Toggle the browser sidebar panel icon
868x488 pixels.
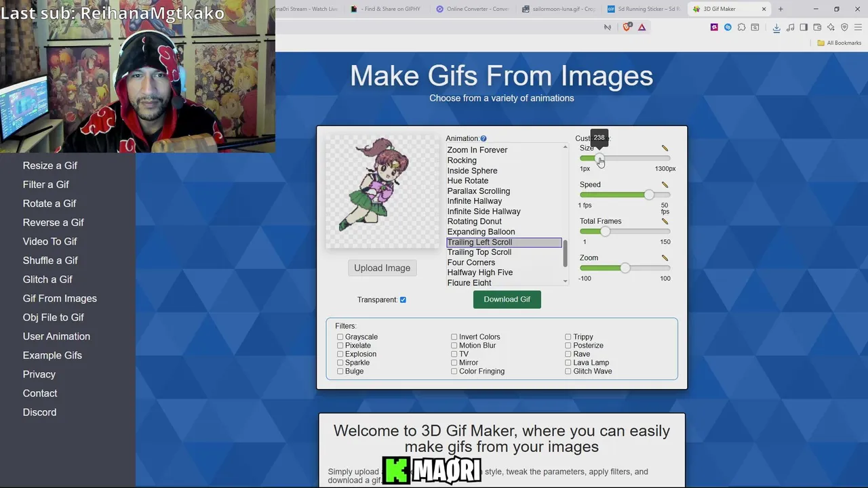(804, 27)
